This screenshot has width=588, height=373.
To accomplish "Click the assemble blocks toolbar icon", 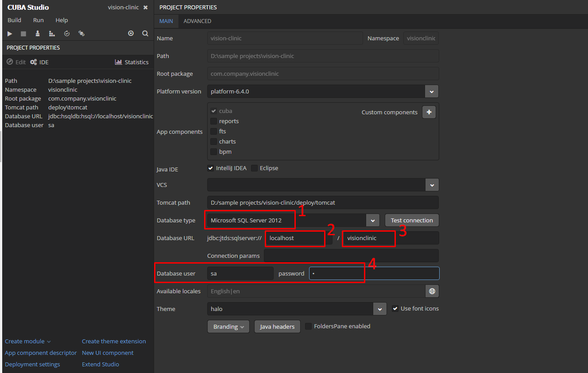I will point(52,34).
